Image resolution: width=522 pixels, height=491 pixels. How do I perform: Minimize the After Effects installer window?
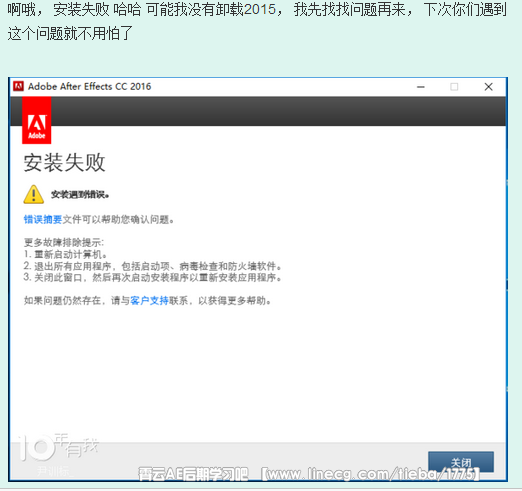pyautogui.click(x=421, y=87)
